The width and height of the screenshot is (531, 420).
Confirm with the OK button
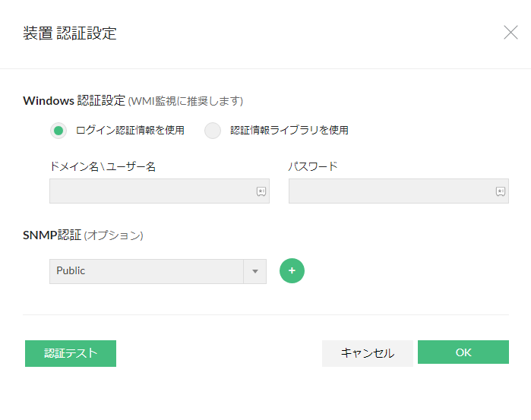click(x=463, y=352)
